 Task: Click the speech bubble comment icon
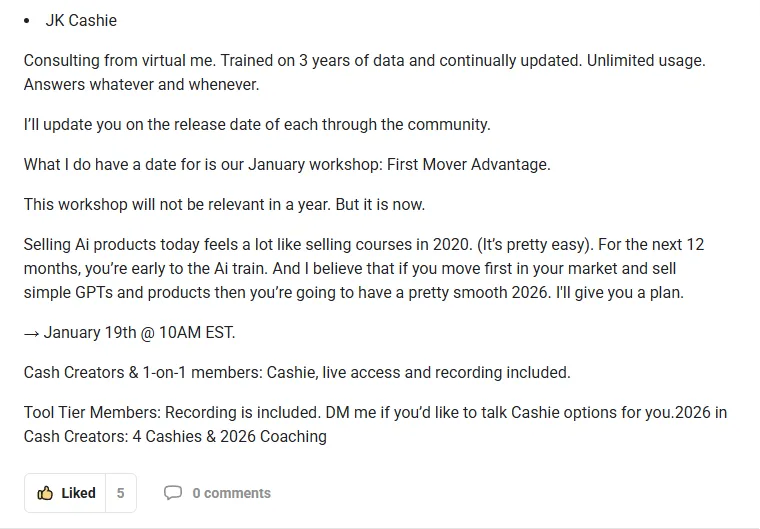coord(173,493)
